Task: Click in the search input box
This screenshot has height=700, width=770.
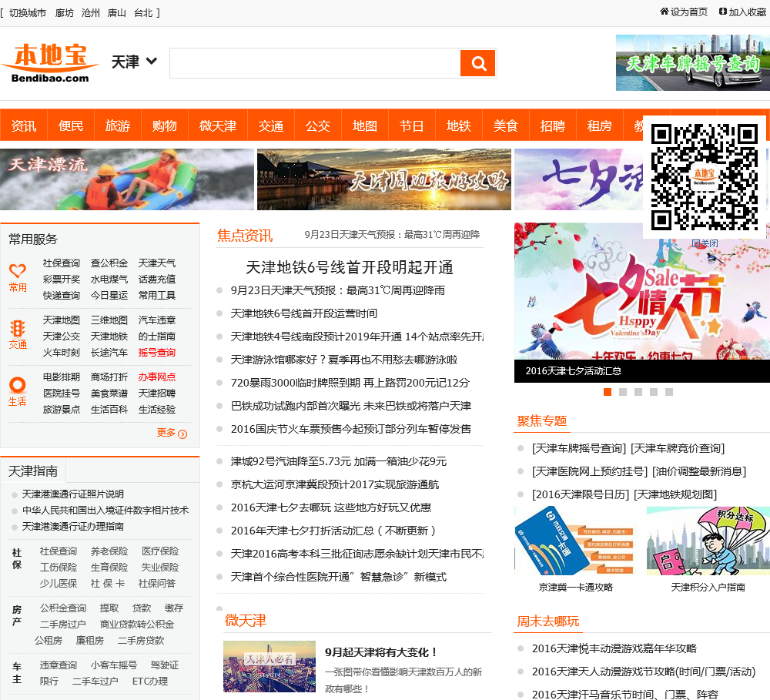Action: pos(315,63)
